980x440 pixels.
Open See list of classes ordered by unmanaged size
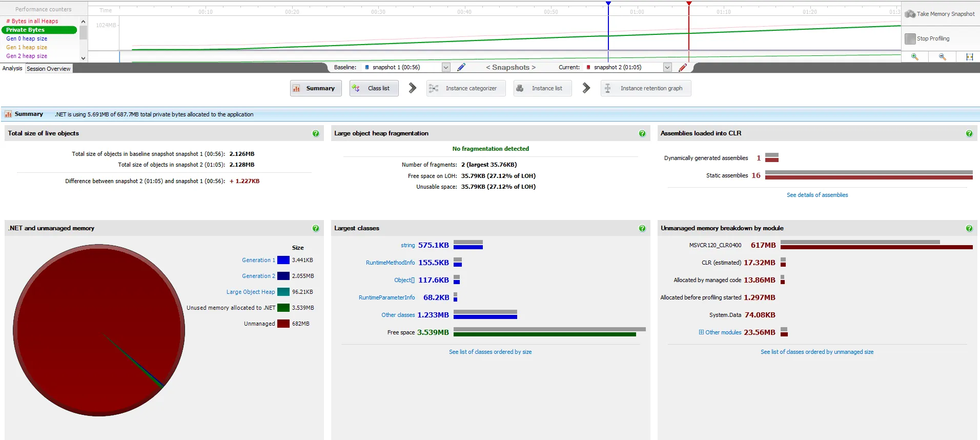817,352
